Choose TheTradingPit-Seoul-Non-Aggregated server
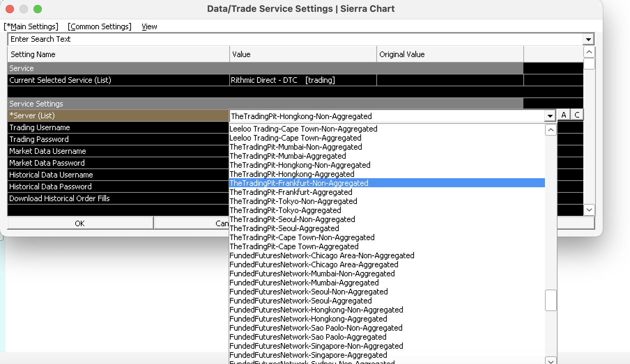This screenshot has height=364, width=630. coord(387,219)
